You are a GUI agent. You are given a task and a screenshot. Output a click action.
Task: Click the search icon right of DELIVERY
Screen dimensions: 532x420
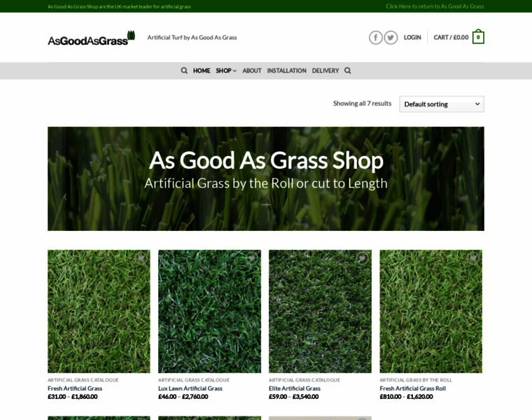tap(347, 71)
